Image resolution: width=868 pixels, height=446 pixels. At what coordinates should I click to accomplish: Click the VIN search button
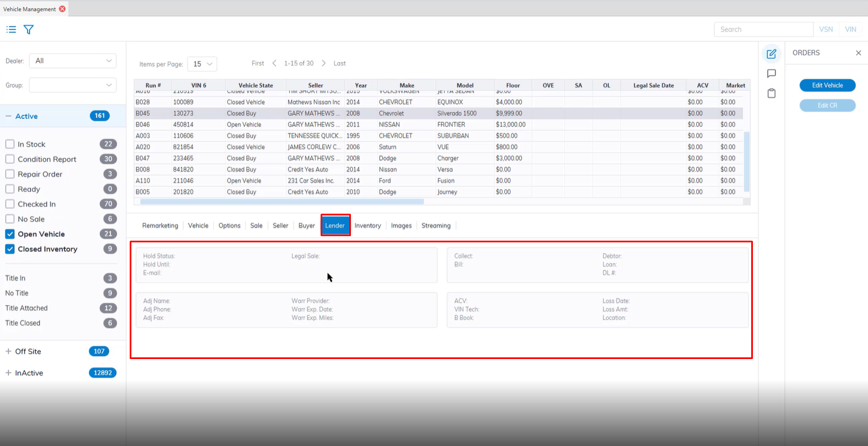coord(850,29)
